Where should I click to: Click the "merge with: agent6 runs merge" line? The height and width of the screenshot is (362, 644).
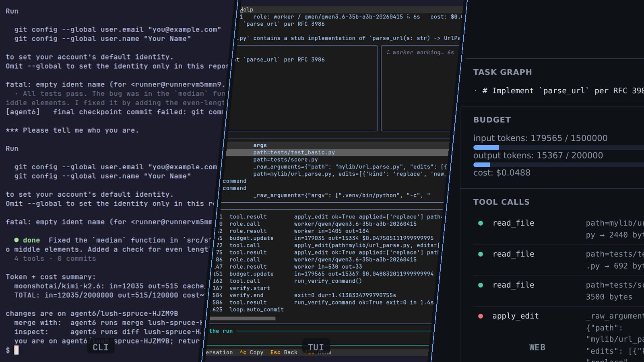click(x=108, y=323)
